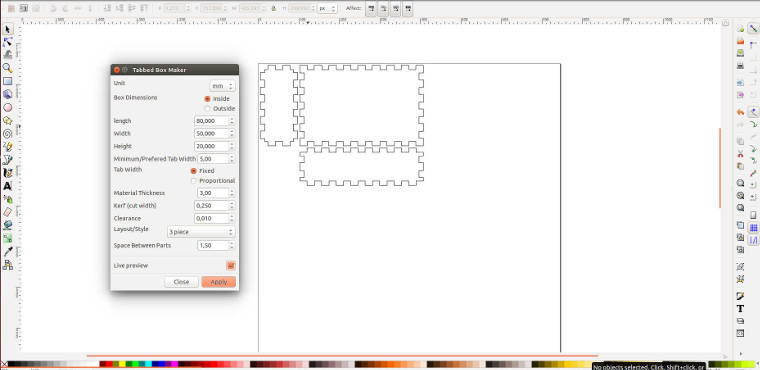
Task: Click the Height value stepper arrows
Action: 232,146
